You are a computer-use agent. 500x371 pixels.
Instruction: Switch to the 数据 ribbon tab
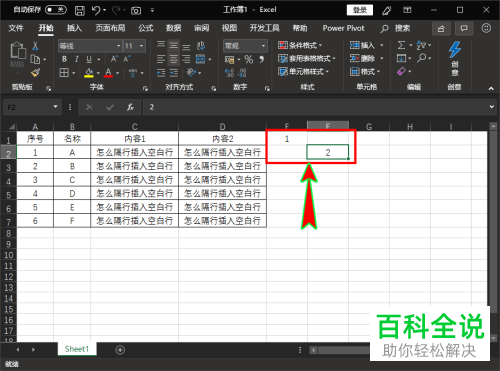pyautogui.click(x=173, y=28)
